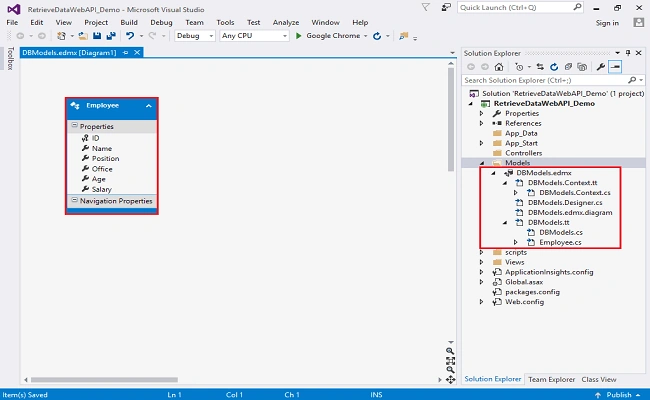Collapse Navigation Properties section
Viewport: 650px width, 400px height.
[x=74, y=200]
